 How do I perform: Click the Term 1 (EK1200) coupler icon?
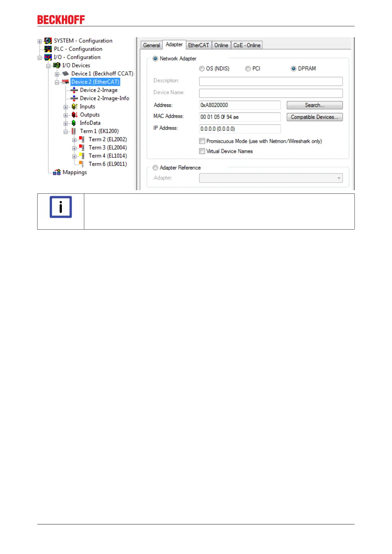74,131
